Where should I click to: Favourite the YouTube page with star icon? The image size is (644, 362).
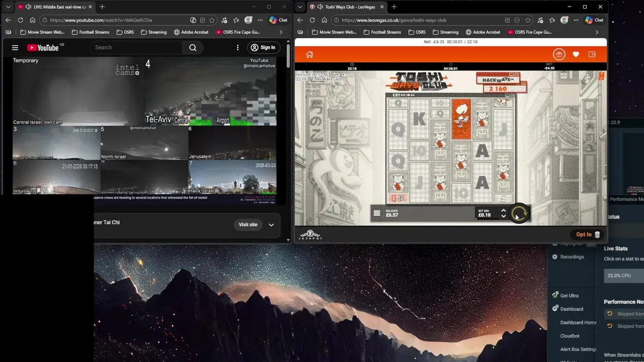tap(212, 20)
